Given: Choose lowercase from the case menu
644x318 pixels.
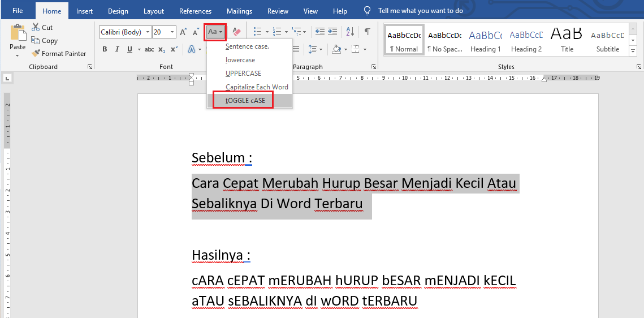Looking at the screenshot, I should [250, 60].
